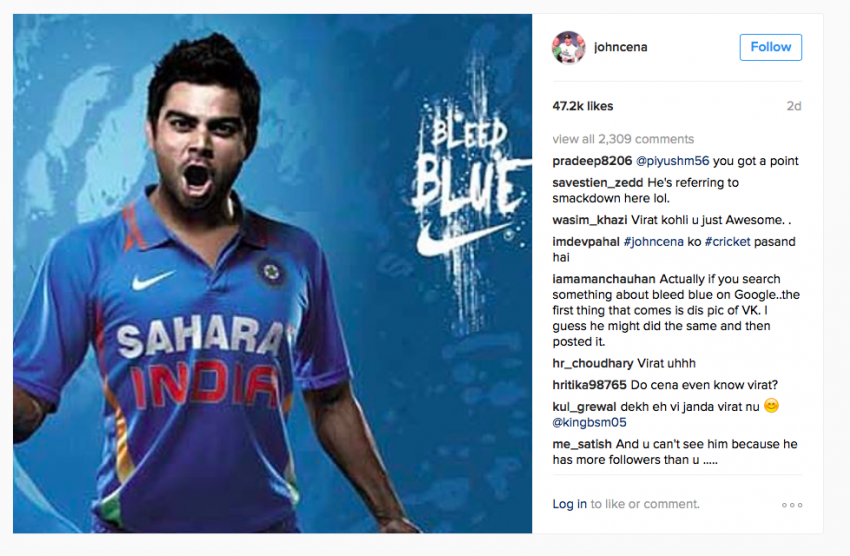
Task: Click the Log in link
Action: tap(569, 504)
